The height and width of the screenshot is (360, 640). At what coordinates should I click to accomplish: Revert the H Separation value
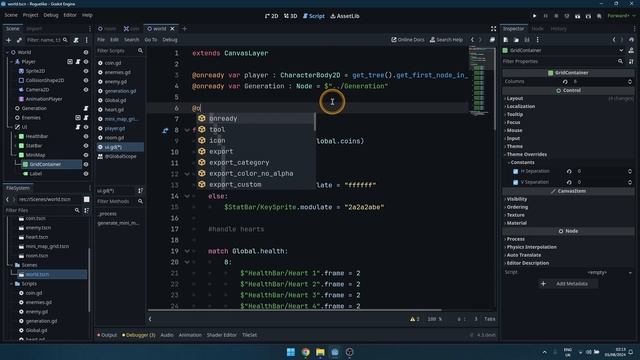(x=569, y=171)
